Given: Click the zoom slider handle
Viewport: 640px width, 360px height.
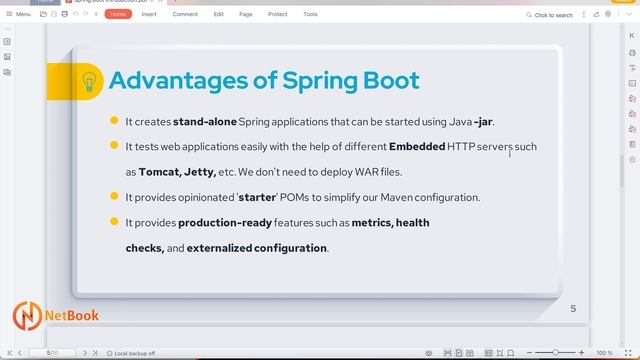Looking at the screenshot, I should [x=555, y=352].
